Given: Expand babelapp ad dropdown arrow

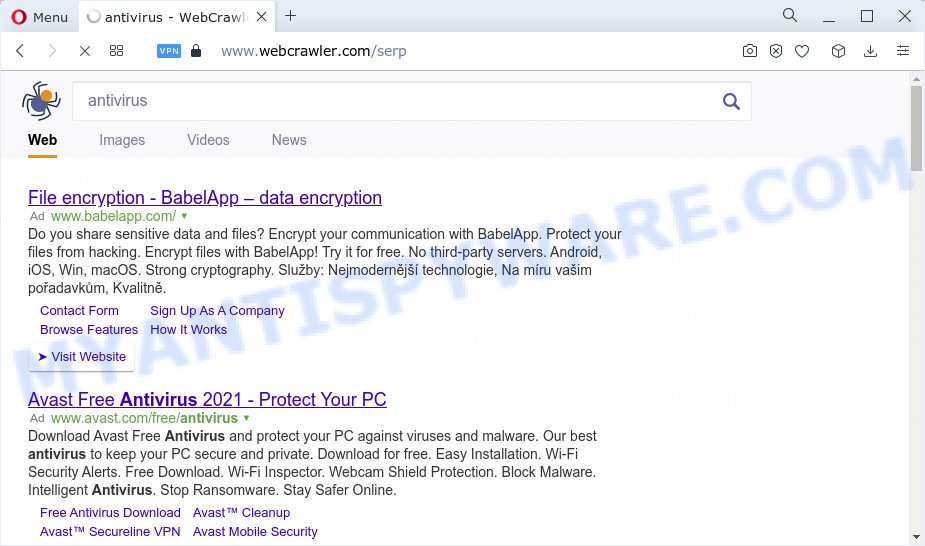Looking at the screenshot, I should pyautogui.click(x=184, y=216).
